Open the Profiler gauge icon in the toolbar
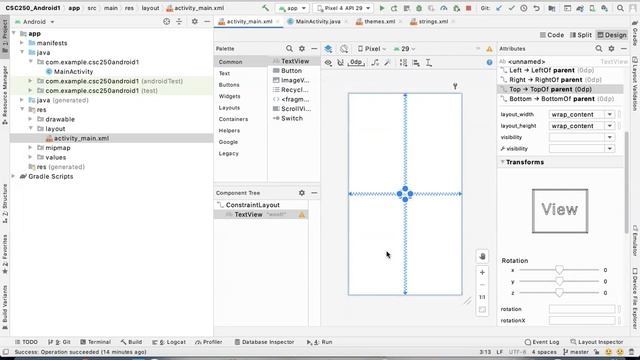This screenshot has width=640, height=360. click(444, 8)
